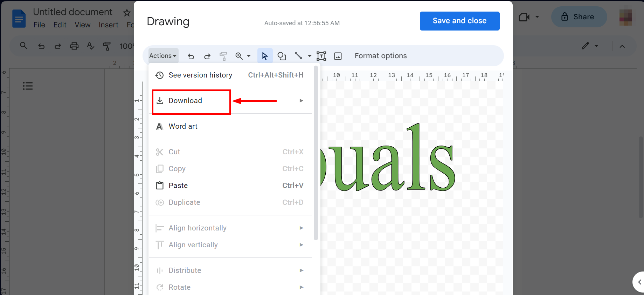Open the Insert menu

pos(109,25)
